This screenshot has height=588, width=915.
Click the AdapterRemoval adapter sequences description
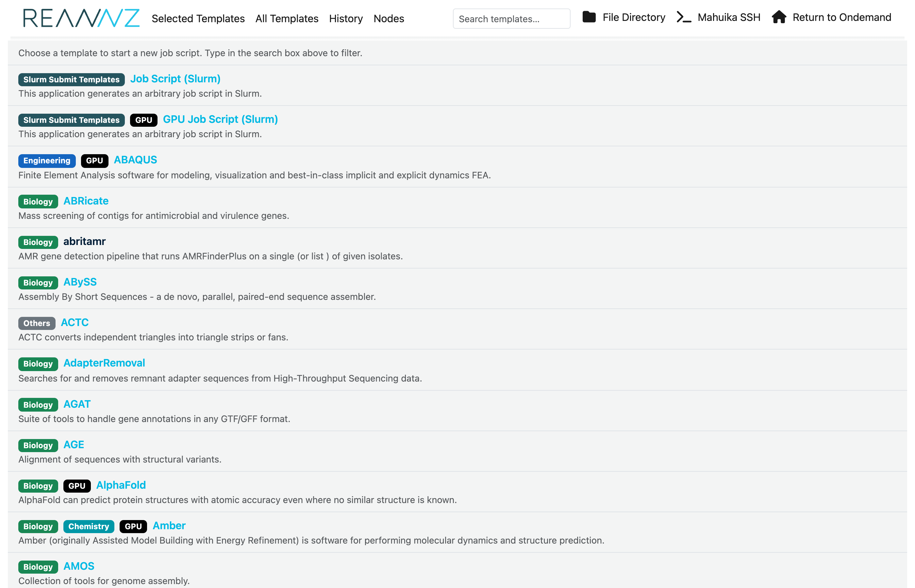pyautogui.click(x=220, y=378)
